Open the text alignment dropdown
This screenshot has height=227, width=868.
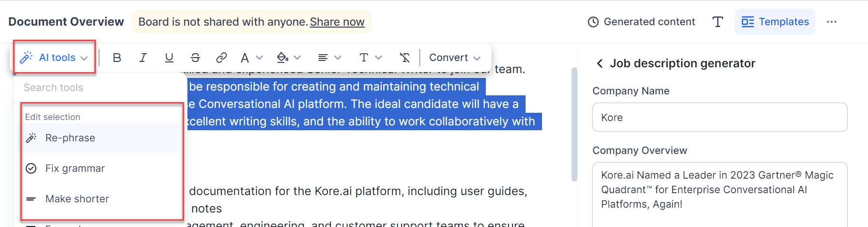pyautogui.click(x=329, y=58)
